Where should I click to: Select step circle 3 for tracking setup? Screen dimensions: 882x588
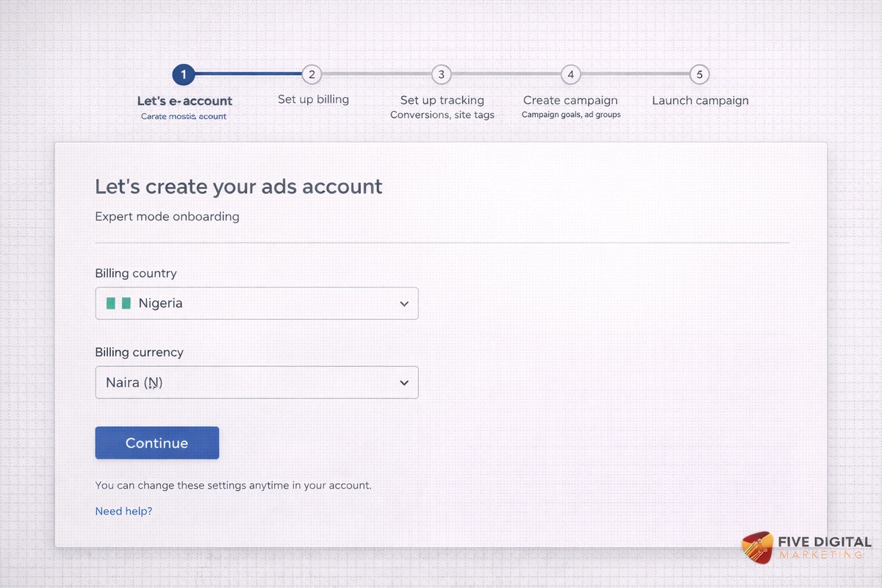(441, 74)
